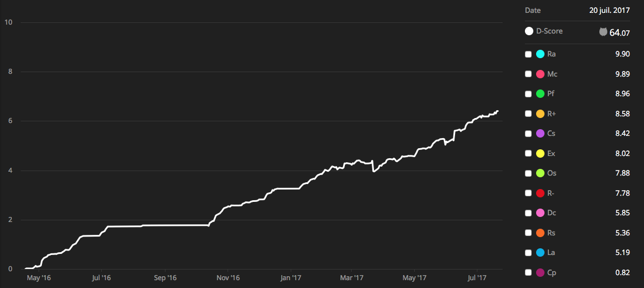Enable the Dc series checkbox
This screenshot has height=288, width=644.
[529, 213]
